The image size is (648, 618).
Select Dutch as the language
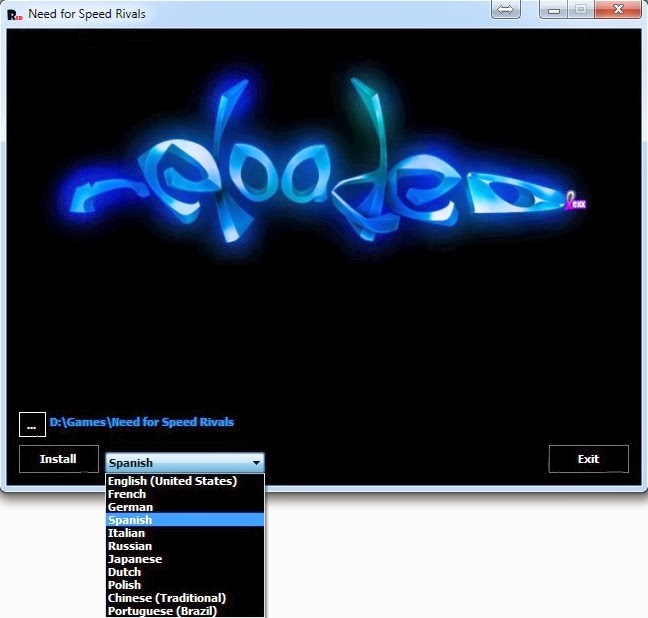185,572
